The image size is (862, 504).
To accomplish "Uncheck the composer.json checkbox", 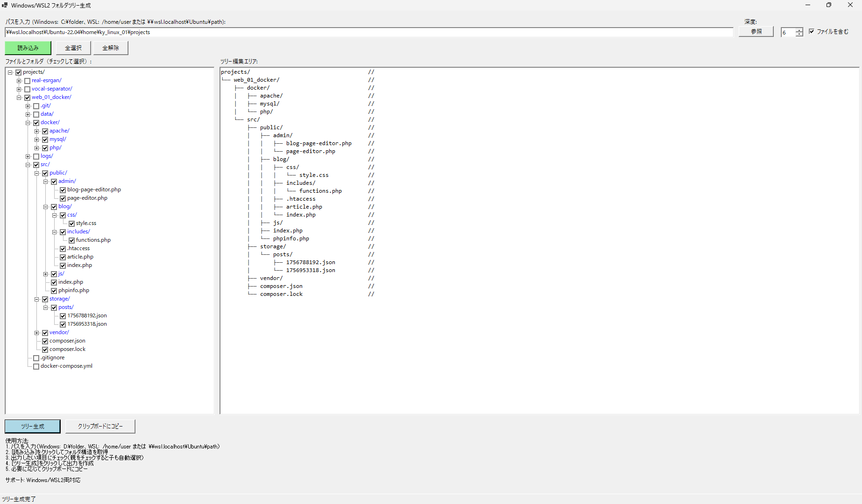I will tap(45, 341).
